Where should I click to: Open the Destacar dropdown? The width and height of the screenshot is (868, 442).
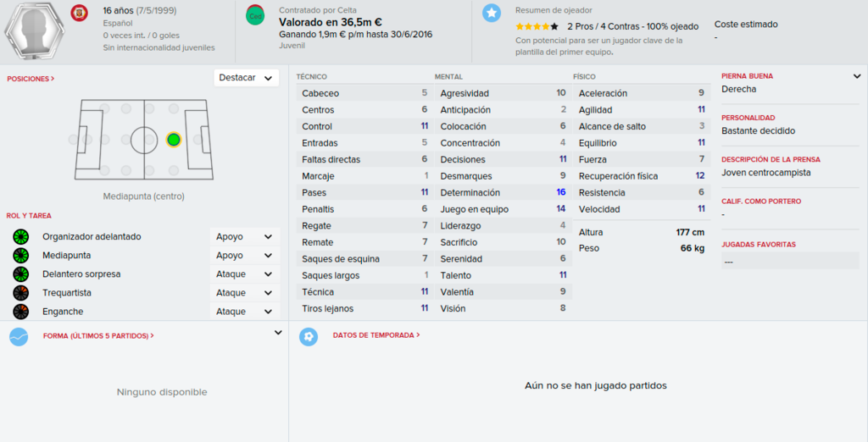point(246,78)
